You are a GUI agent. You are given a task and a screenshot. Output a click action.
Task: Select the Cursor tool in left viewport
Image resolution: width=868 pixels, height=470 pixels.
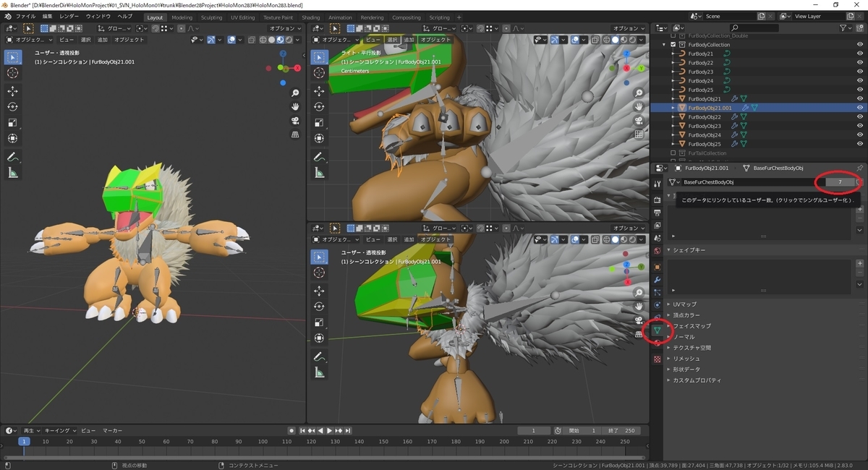pyautogui.click(x=13, y=73)
